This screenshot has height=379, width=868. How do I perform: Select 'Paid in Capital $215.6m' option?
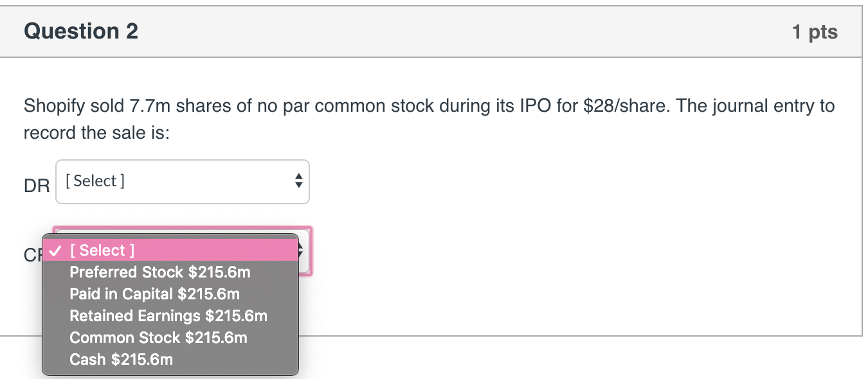coord(154,294)
